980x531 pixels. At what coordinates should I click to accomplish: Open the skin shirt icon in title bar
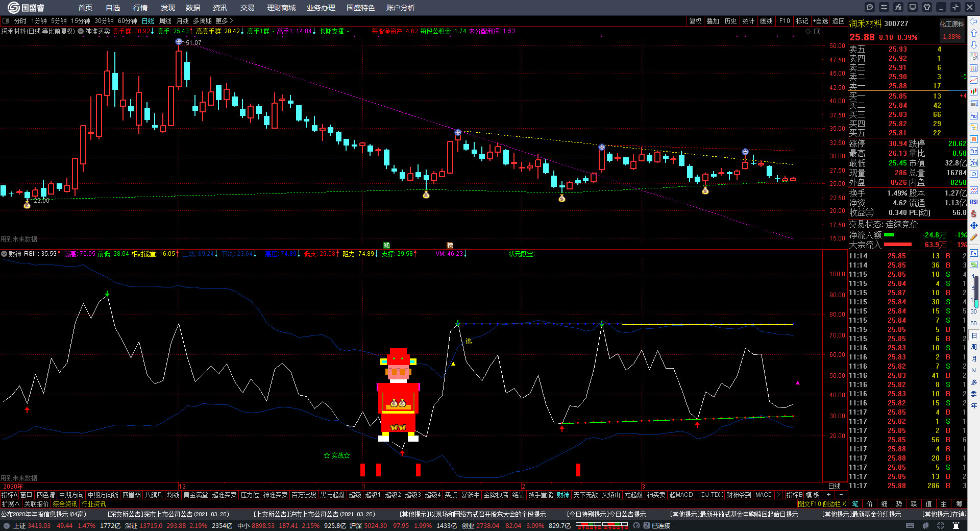click(927, 7)
